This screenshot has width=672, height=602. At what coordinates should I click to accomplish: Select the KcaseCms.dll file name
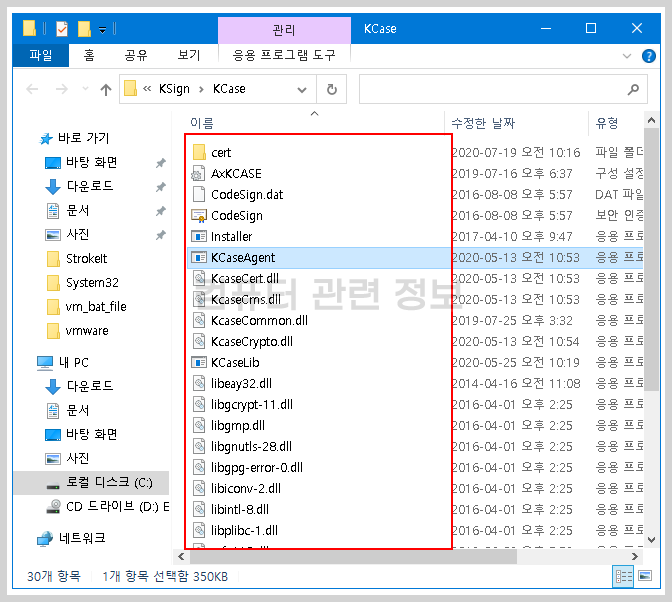point(246,300)
